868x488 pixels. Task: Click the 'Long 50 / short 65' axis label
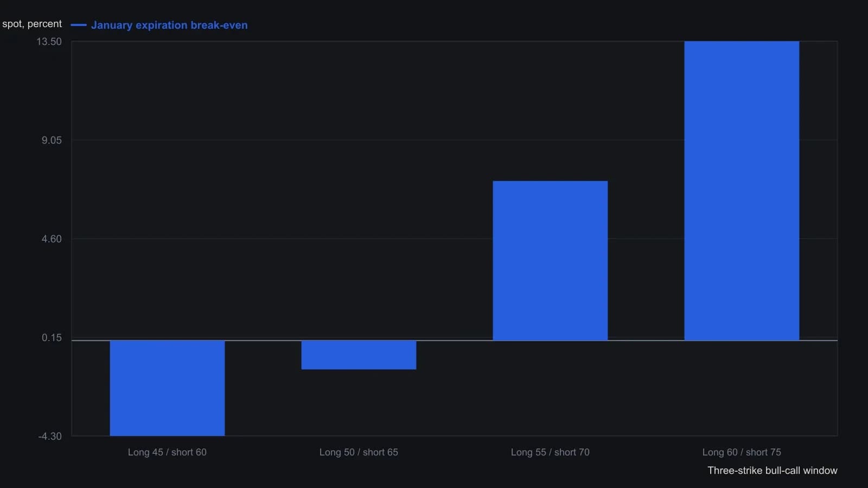click(359, 452)
